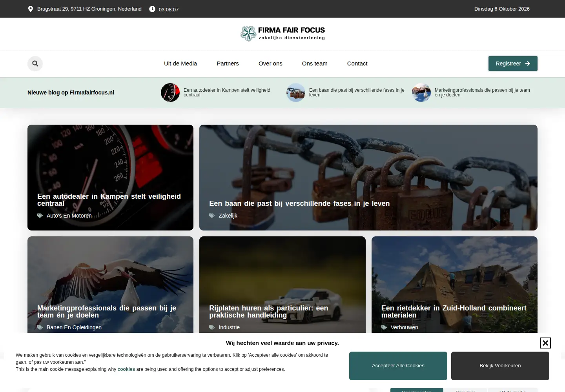The width and height of the screenshot is (565, 392).
Task: Click the address Brugstraat 29 text
Action: click(x=89, y=9)
